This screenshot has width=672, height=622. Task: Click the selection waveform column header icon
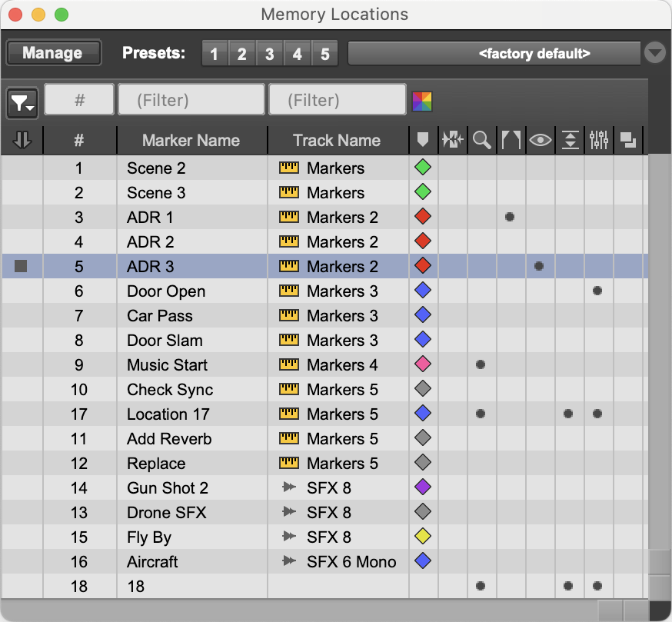(x=453, y=140)
